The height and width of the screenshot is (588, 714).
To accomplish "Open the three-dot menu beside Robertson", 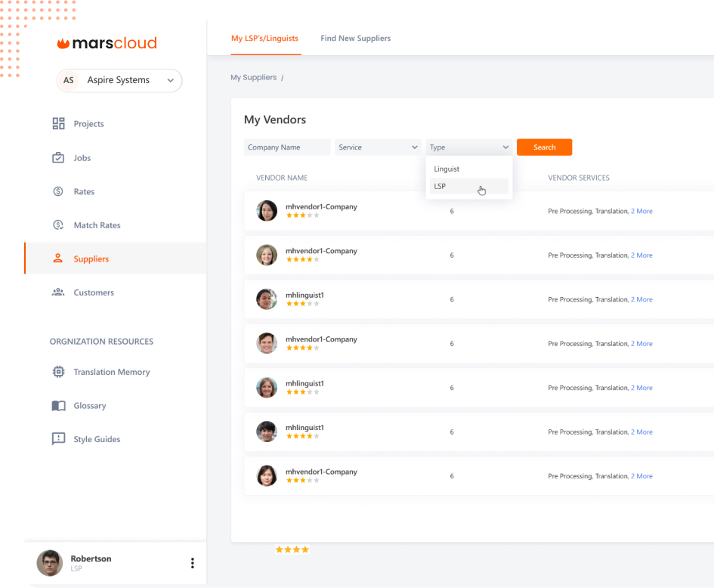I will tap(192, 563).
